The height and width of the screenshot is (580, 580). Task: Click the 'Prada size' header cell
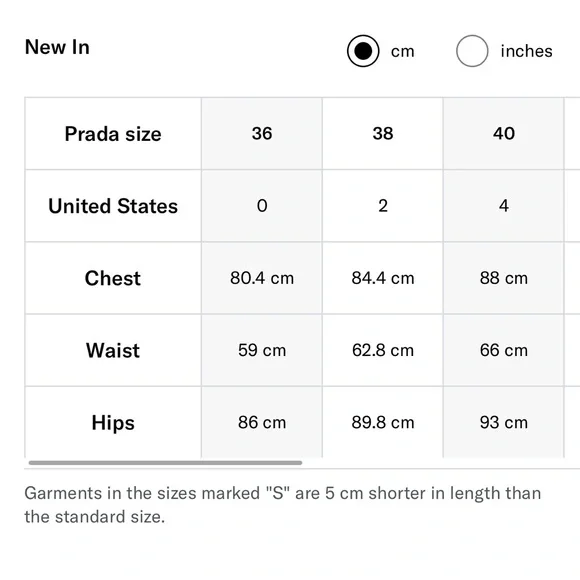click(x=113, y=134)
